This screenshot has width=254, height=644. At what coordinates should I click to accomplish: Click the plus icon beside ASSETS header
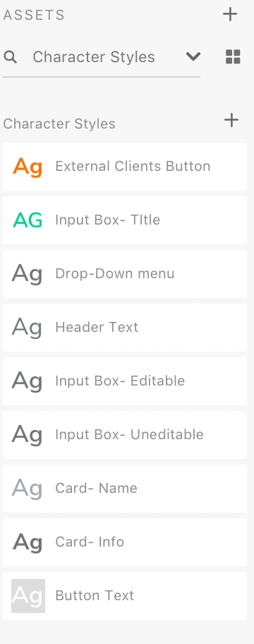[x=230, y=14]
